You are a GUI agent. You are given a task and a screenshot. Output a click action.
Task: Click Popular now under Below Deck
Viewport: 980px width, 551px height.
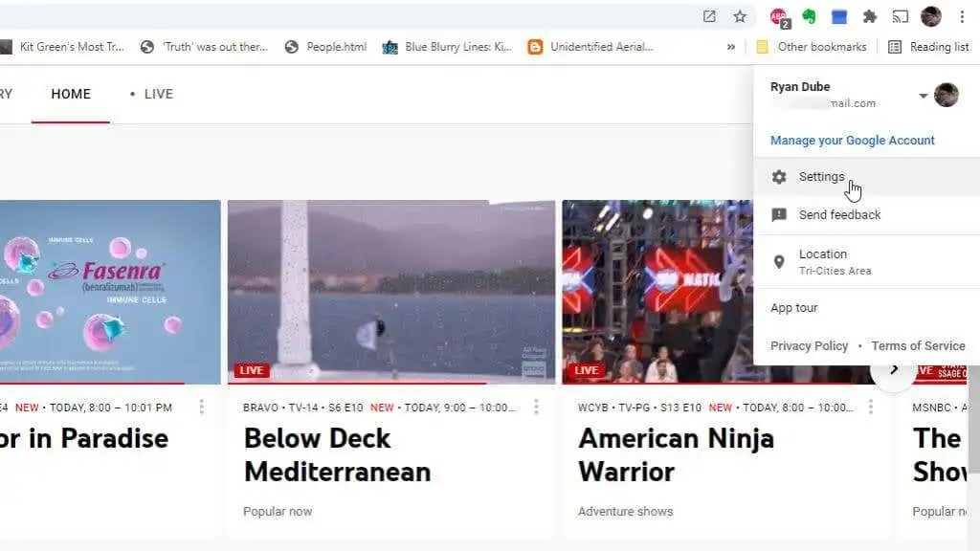tap(278, 511)
